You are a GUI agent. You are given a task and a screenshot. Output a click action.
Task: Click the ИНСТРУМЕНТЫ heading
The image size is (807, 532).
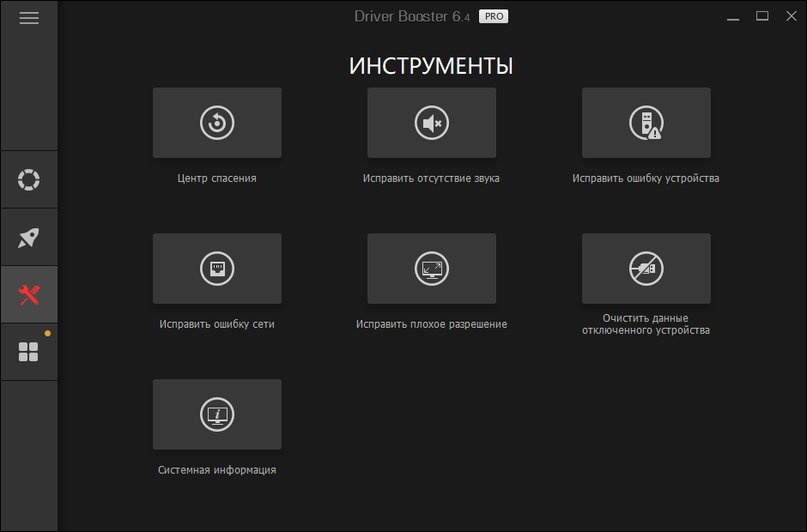[x=431, y=66]
